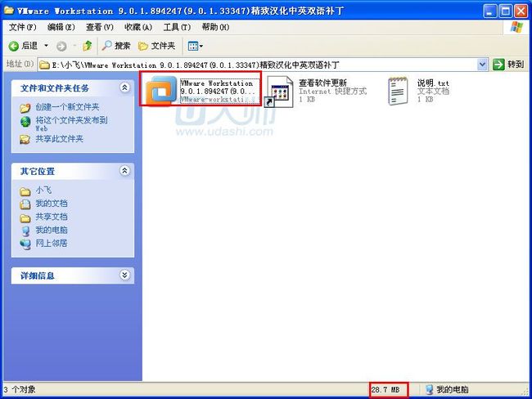532x399 pixels.
Task: Go up one folder level icon
Action: 88,46
